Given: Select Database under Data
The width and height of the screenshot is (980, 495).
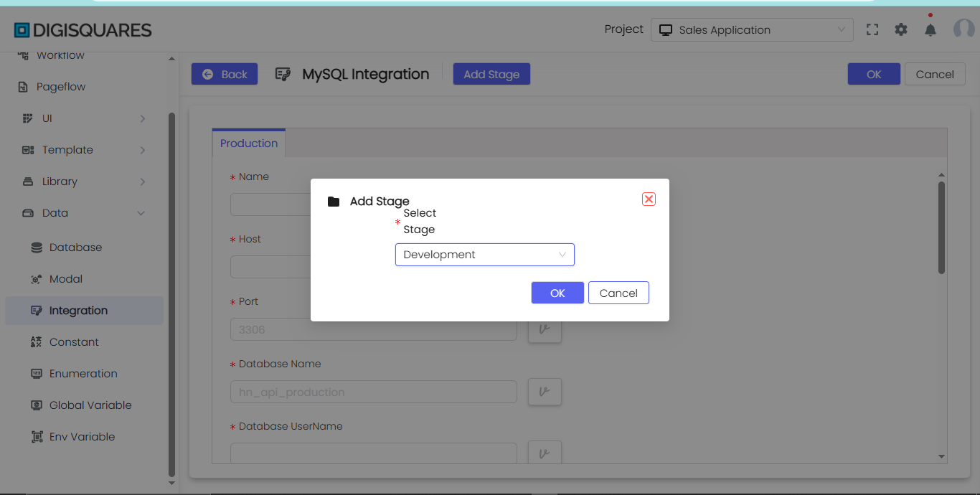Looking at the screenshot, I should tap(75, 247).
